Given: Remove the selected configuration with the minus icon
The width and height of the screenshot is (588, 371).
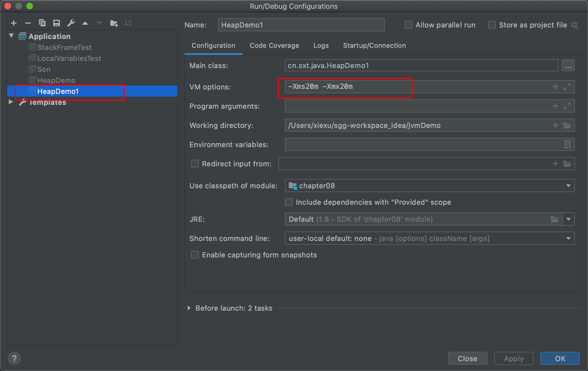Looking at the screenshot, I should coord(28,23).
